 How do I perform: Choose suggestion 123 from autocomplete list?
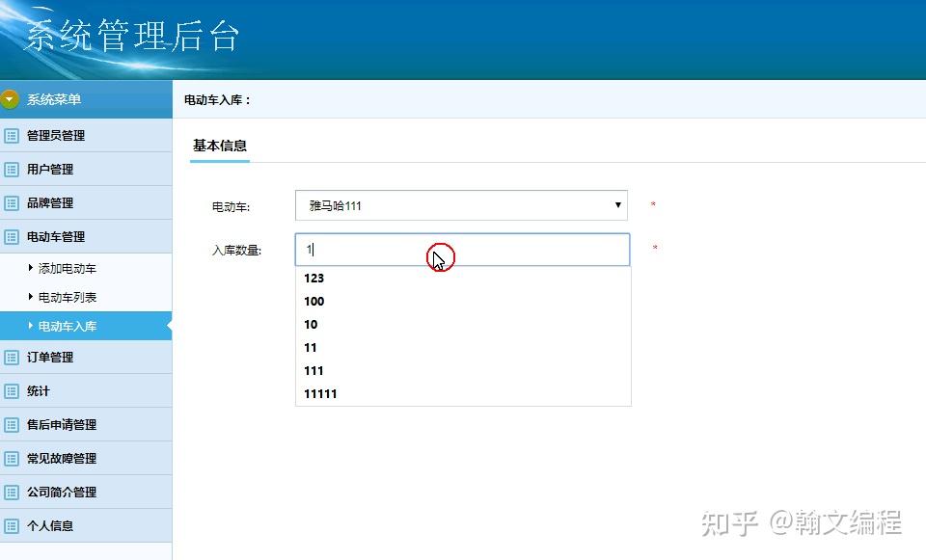[x=463, y=278]
